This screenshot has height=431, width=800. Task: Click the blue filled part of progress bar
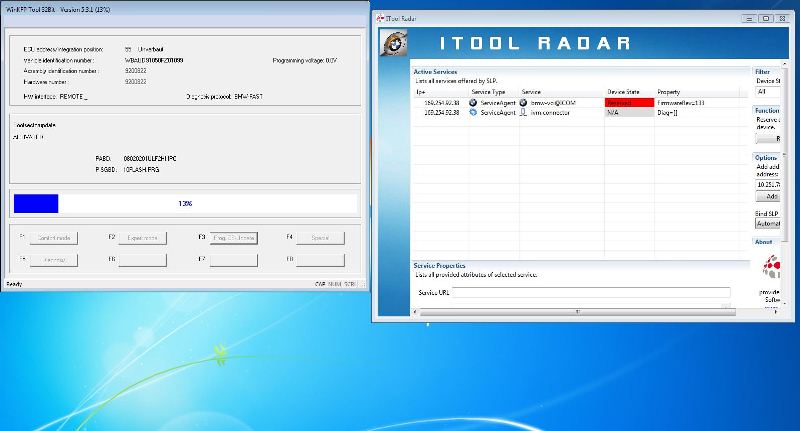(x=36, y=204)
